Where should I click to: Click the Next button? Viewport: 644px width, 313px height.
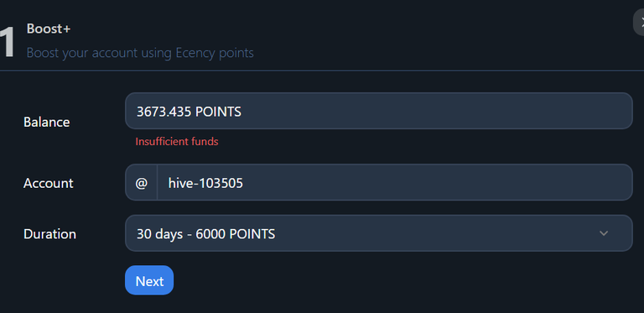[149, 280]
